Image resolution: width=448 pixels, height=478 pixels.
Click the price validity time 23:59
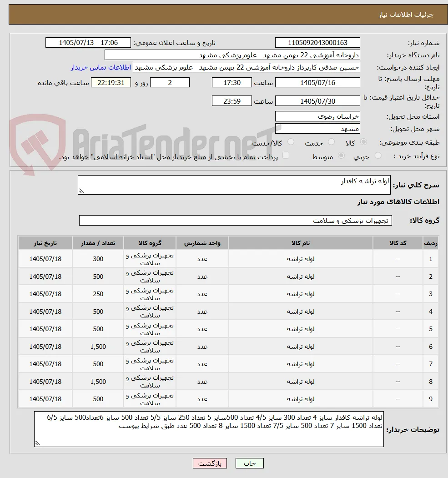[x=232, y=101]
